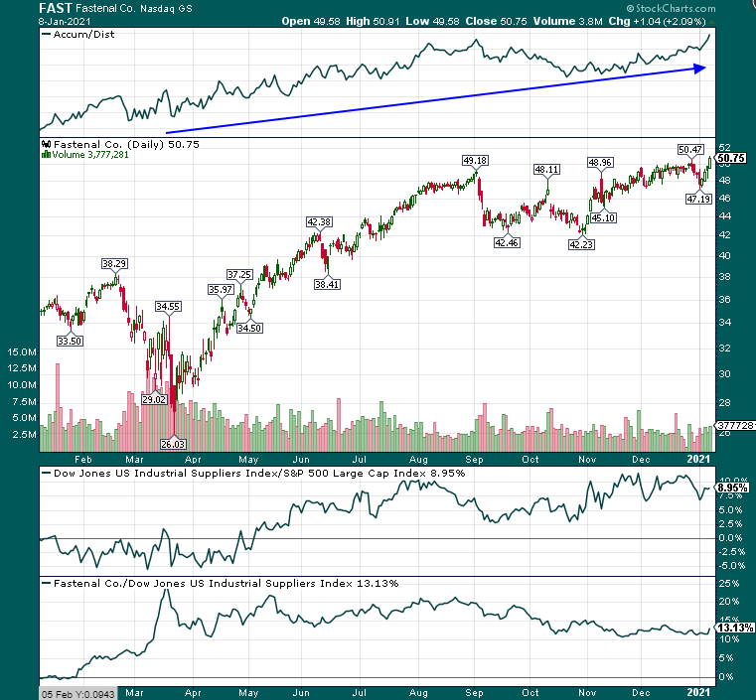The height and width of the screenshot is (700, 756).
Task: Click the 05 Feb Y:0.0943 cursor readout
Action: pyautogui.click(x=77, y=694)
